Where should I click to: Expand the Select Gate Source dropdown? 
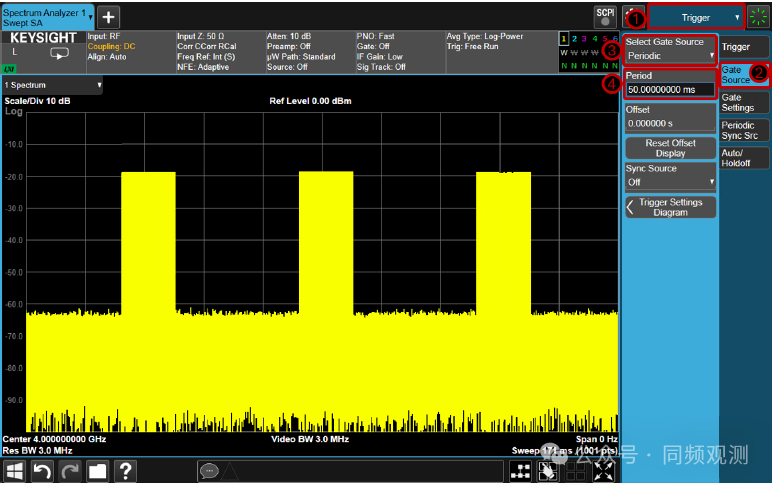670,56
